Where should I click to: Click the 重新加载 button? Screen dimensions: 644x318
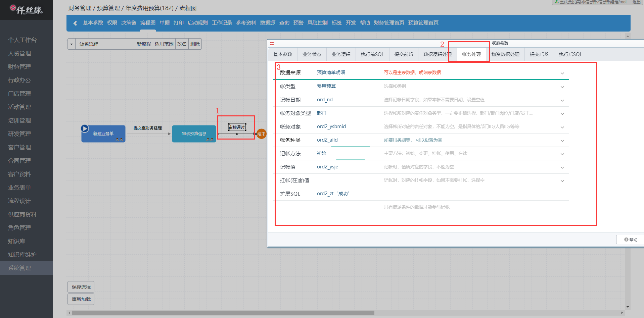81,299
